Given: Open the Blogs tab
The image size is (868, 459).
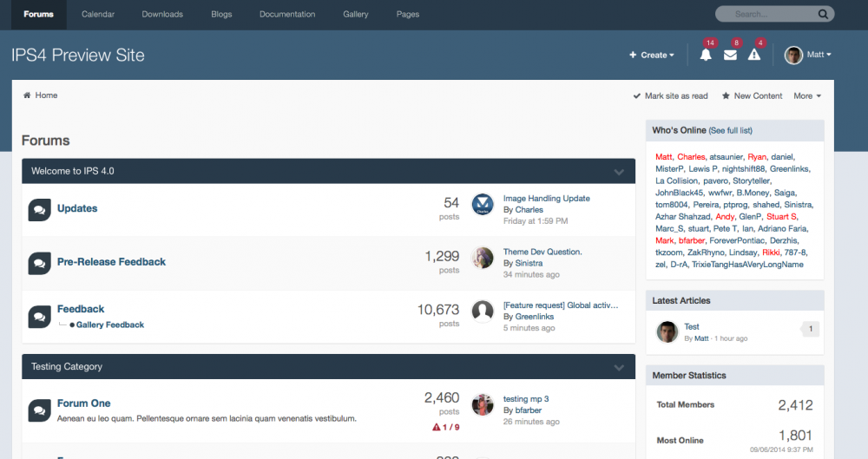Looking at the screenshot, I should tap(221, 15).
